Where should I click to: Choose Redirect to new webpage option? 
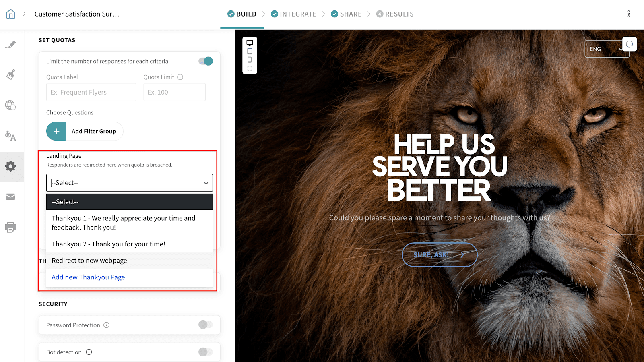click(x=89, y=261)
